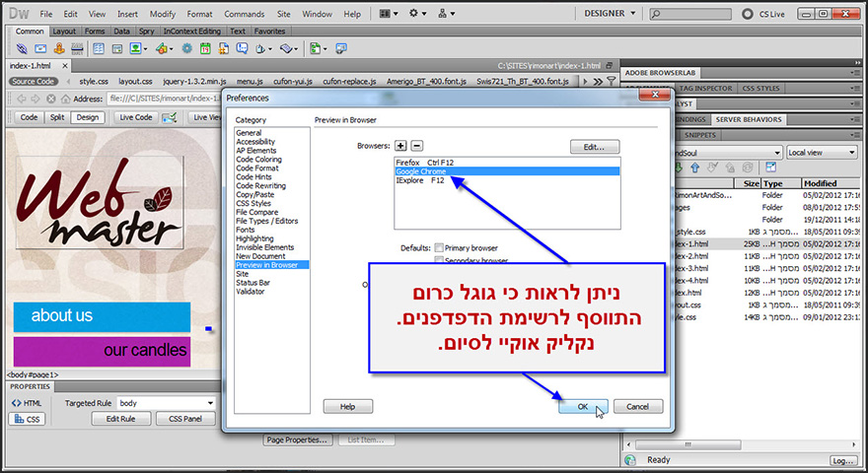
Task: Click the Stop icon in browser navigation bar
Action: click(51, 99)
